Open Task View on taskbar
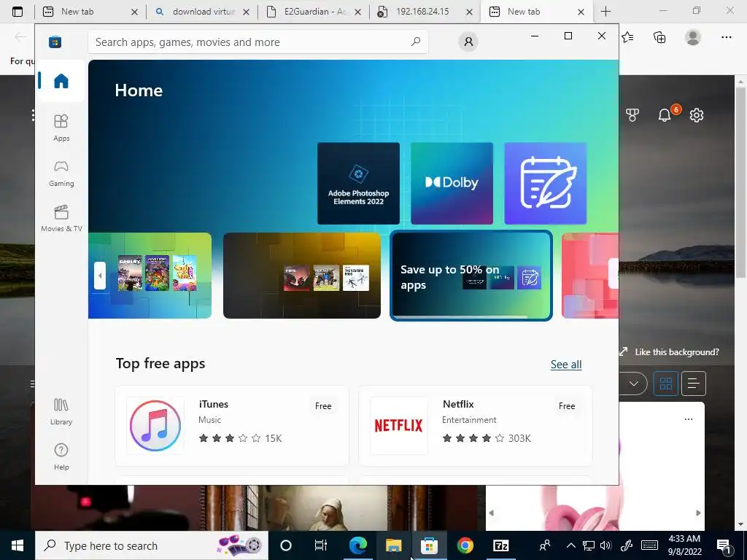 [x=321, y=545]
